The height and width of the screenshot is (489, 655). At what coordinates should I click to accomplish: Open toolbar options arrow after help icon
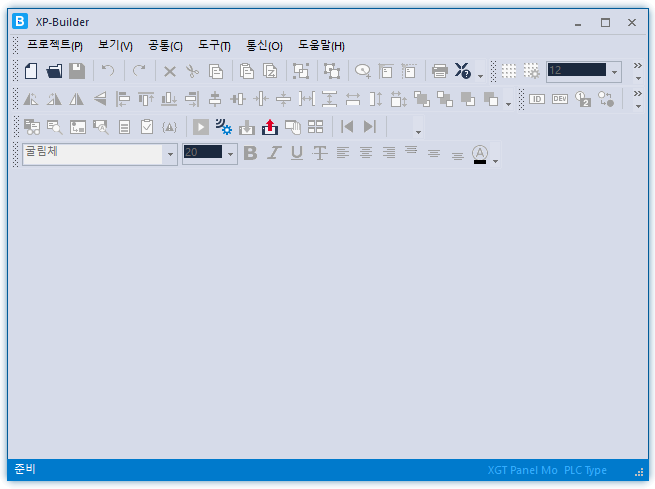[x=480, y=76]
